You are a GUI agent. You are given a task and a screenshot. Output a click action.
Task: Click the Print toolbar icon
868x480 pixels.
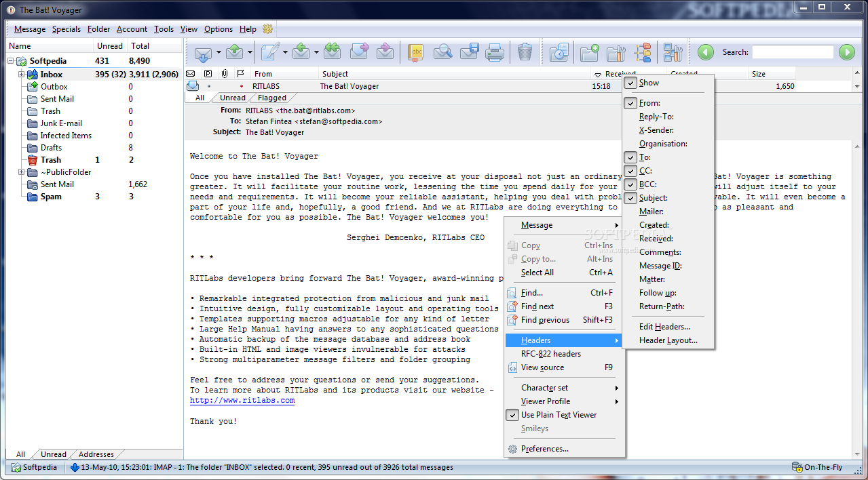click(x=495, y=52)
